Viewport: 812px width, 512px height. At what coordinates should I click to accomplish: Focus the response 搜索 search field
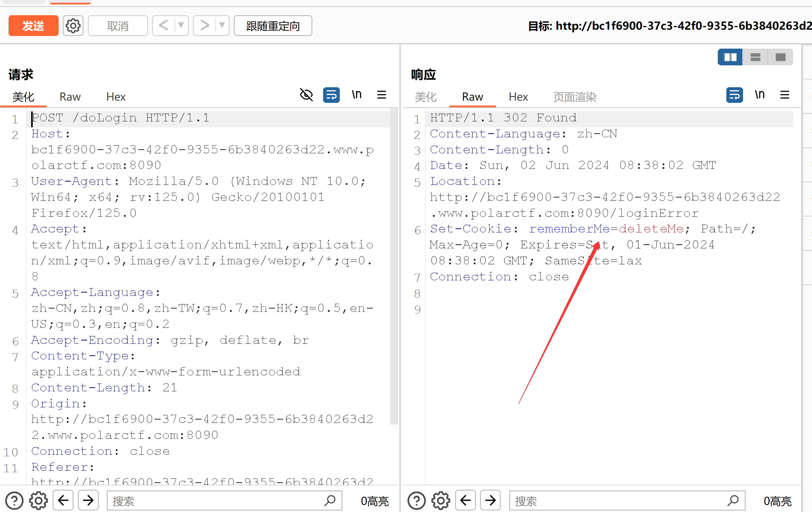tap(627, 501)
